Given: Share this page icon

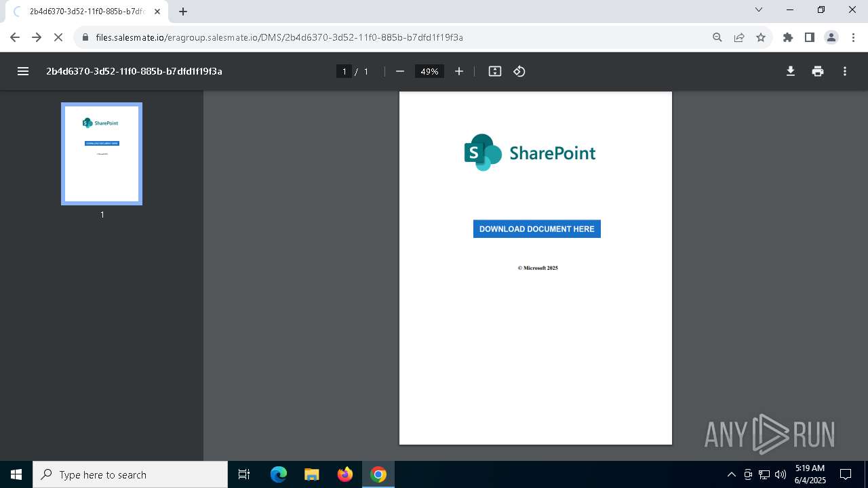Looking at the screenshot, I should [x=739, y=37].
